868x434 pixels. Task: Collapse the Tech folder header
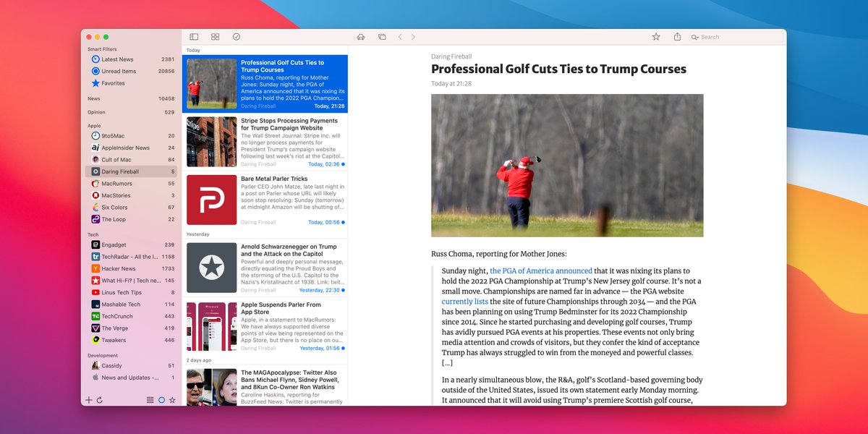tap(93, 234)
